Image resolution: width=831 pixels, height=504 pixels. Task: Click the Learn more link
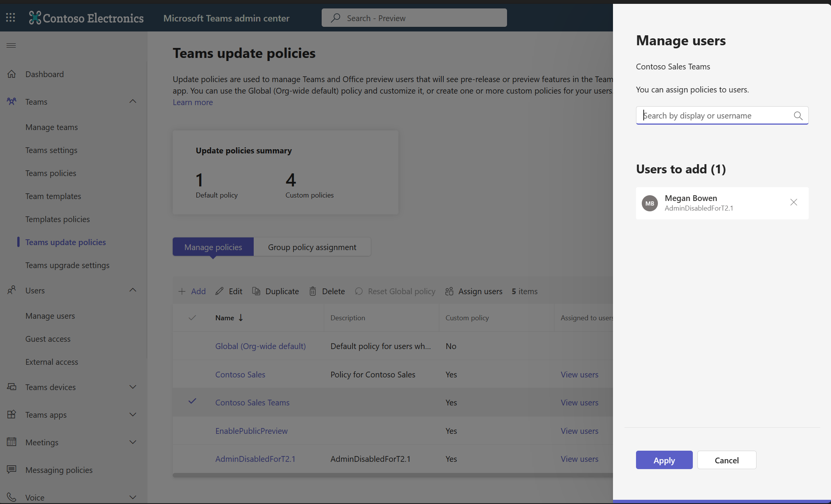click(x=192, y=102)
